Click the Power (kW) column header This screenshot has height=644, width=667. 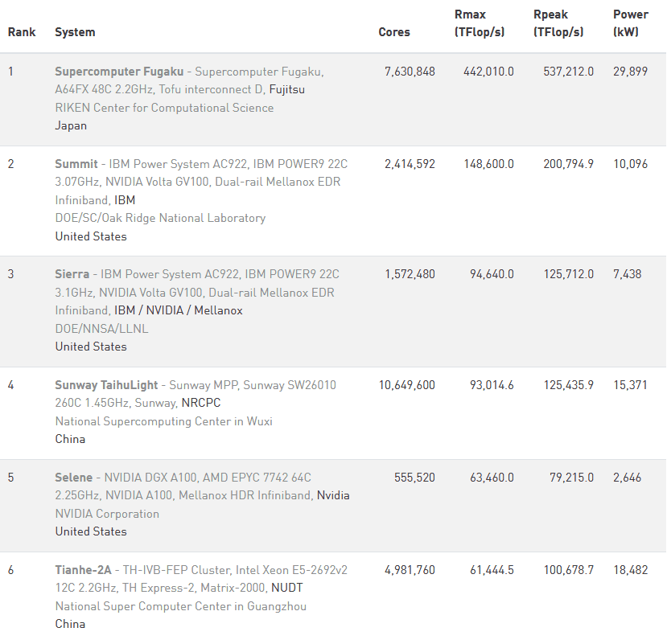[x=631, y=23]
